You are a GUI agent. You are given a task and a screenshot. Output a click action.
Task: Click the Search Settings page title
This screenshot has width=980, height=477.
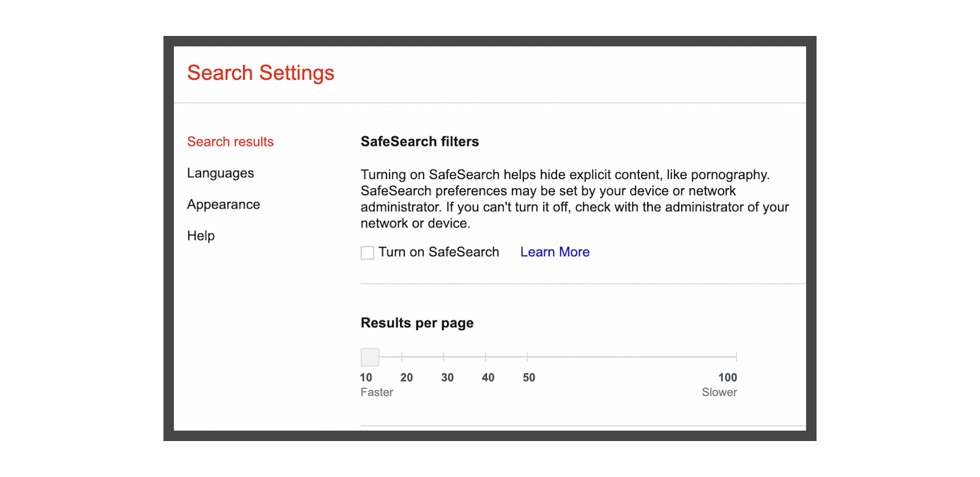coord(260,73)
